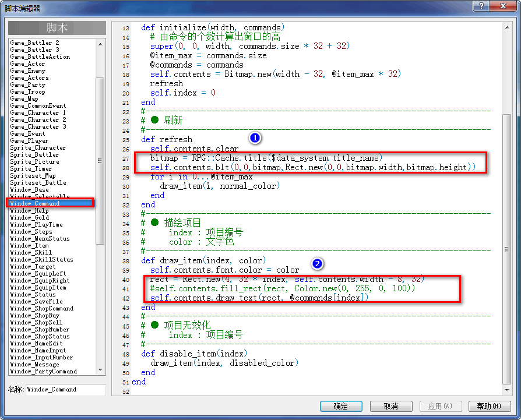Choose Sprite_Picture in the list
The width and height of the screenshot is (521, 420).
[34, 162]
